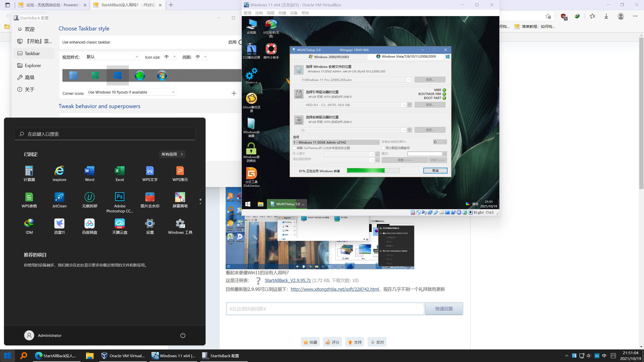644x362 pixels.
Task: Open 天翼云盘 from pinned apps
Action: 120,226
